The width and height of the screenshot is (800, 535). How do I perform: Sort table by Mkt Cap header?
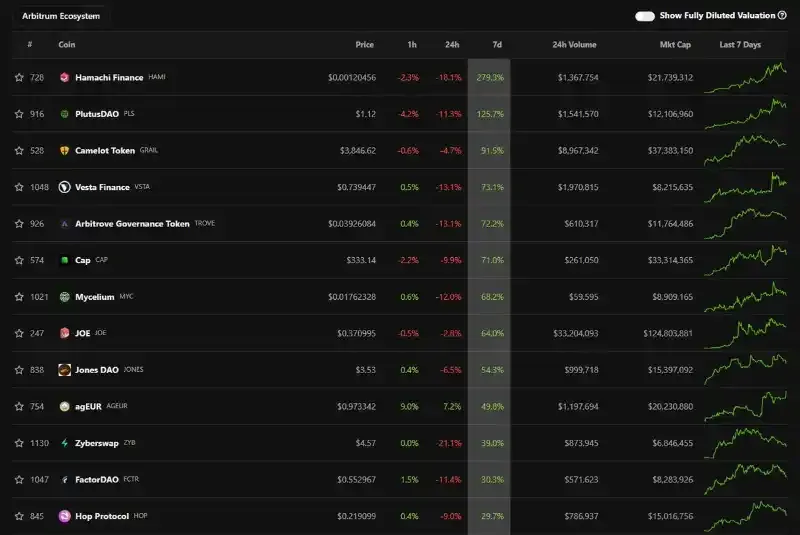click(x=675, y=45)
